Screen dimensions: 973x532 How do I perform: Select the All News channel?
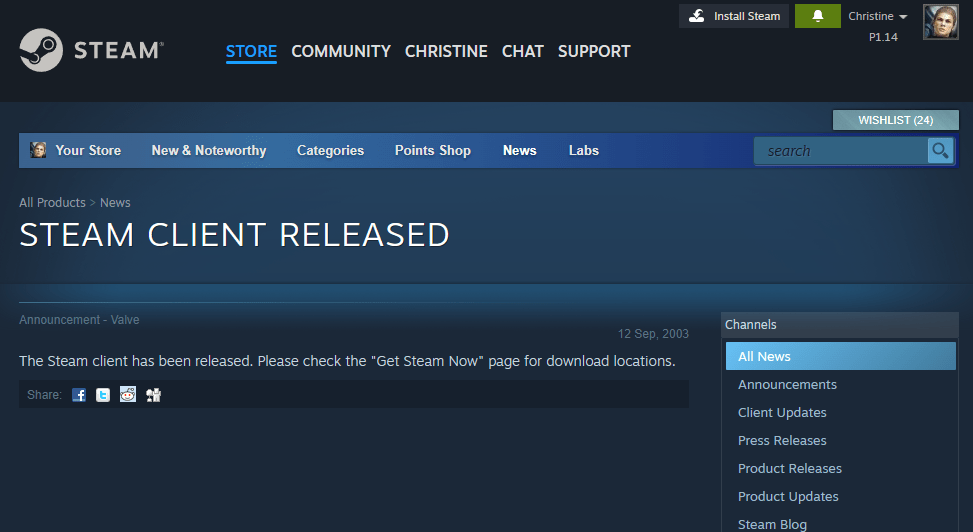coord(841,356)
